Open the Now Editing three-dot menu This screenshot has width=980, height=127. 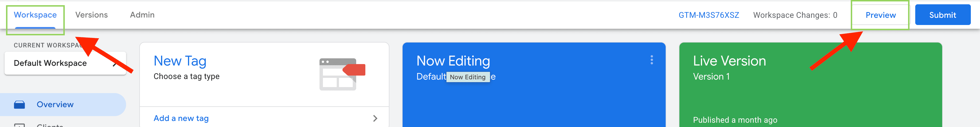coord(651,60)
